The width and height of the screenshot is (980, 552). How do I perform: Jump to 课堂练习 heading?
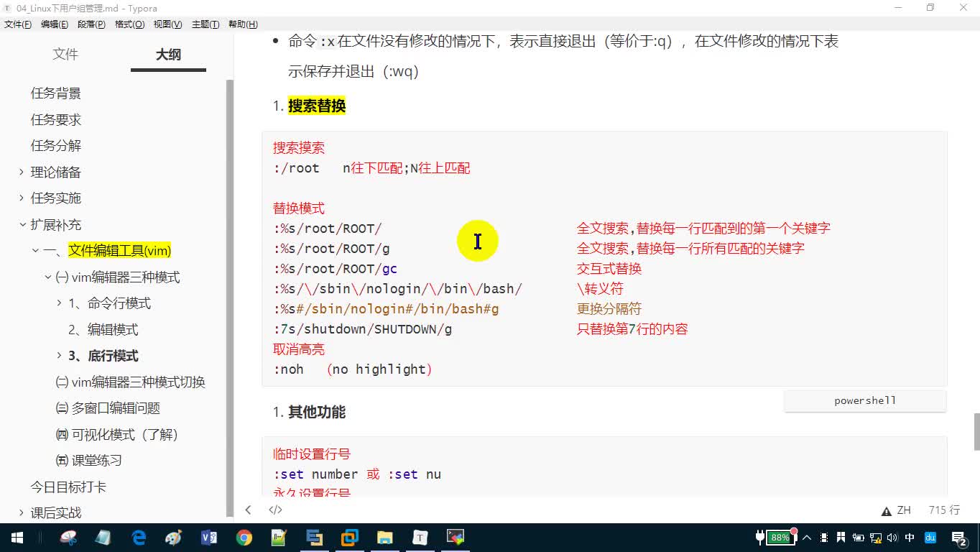tap(89, 461)
